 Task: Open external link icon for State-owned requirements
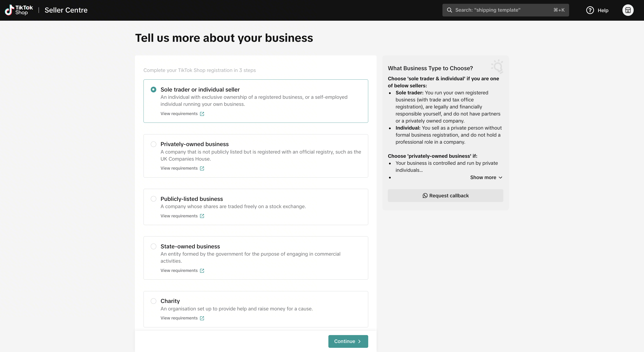(x=202, y=271)
